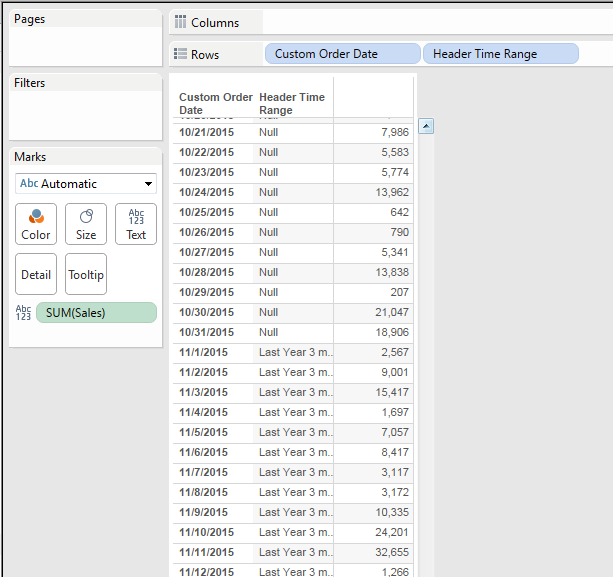Select the 10/24/2015 row label

pyautogui.click(x=206, y=192)
